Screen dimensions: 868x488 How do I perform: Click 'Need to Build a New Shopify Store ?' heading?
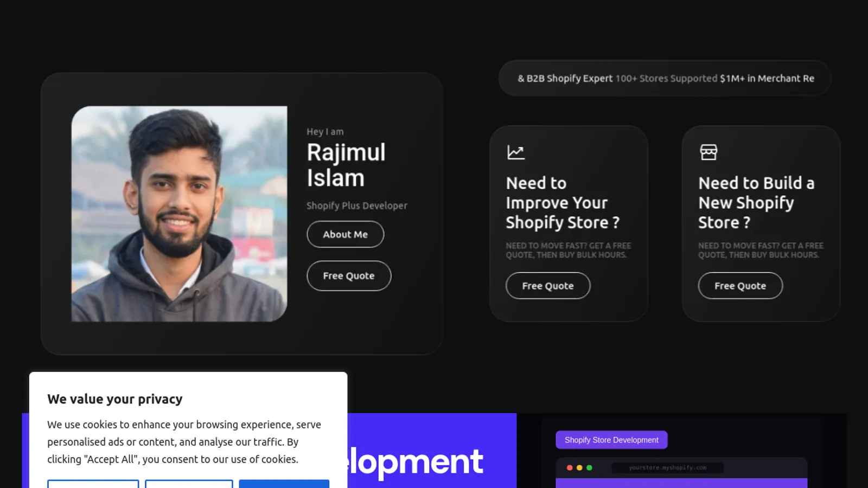[x=756, y=203]
